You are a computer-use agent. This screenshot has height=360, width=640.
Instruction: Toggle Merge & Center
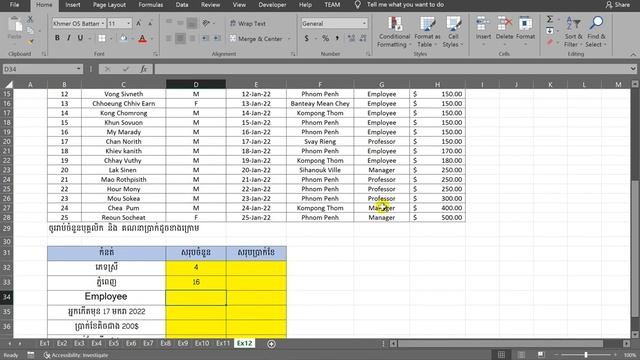click(256, 38)
